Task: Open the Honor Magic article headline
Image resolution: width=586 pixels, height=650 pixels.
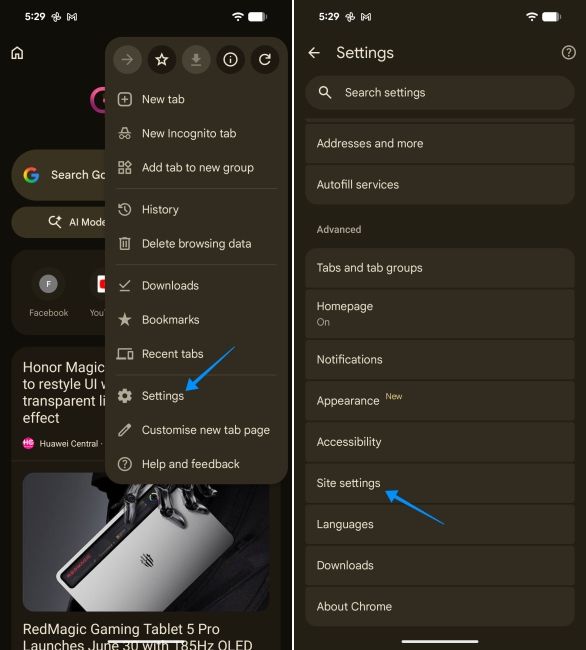Action: (63, 392)
